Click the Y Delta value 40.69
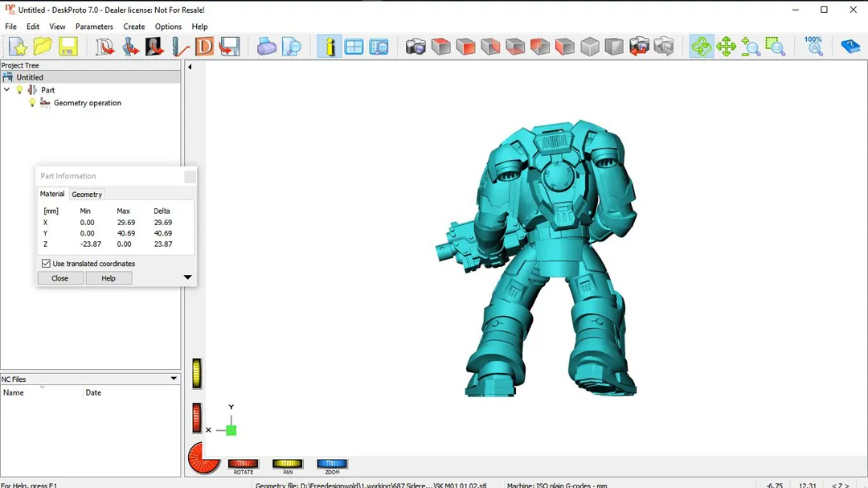Viewport: 868px width, 488px height. coord(162,233)
